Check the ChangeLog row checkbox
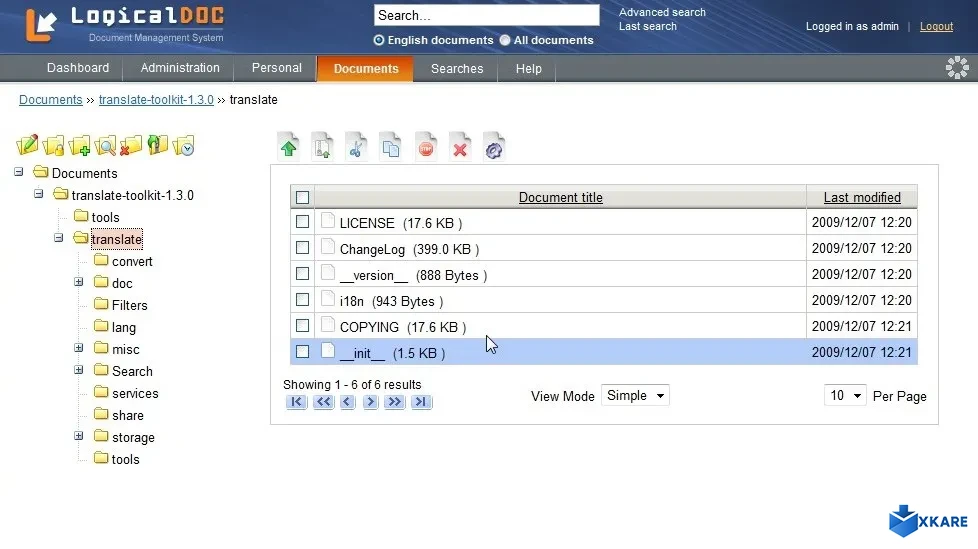978x549 pixels. click(x=303, y=248)
